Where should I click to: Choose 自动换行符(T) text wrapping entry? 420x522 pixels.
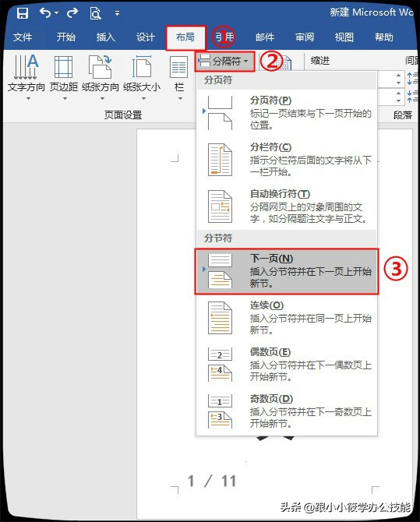287,206
